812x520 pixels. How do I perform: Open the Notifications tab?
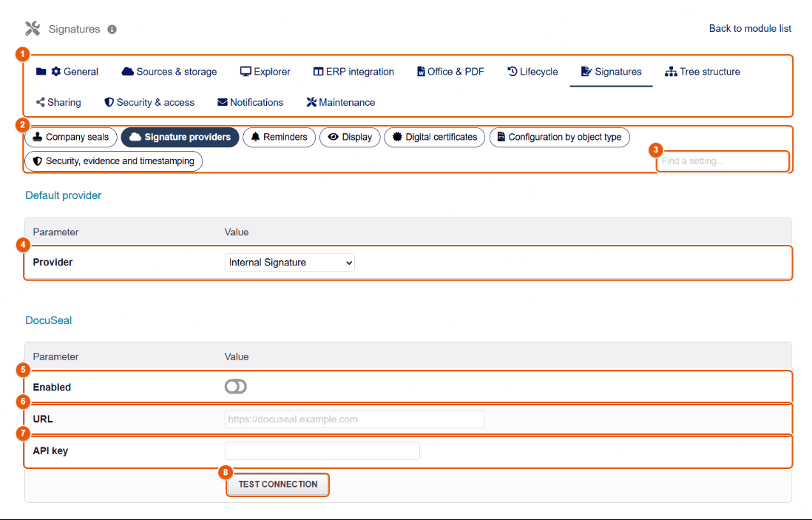251,102
